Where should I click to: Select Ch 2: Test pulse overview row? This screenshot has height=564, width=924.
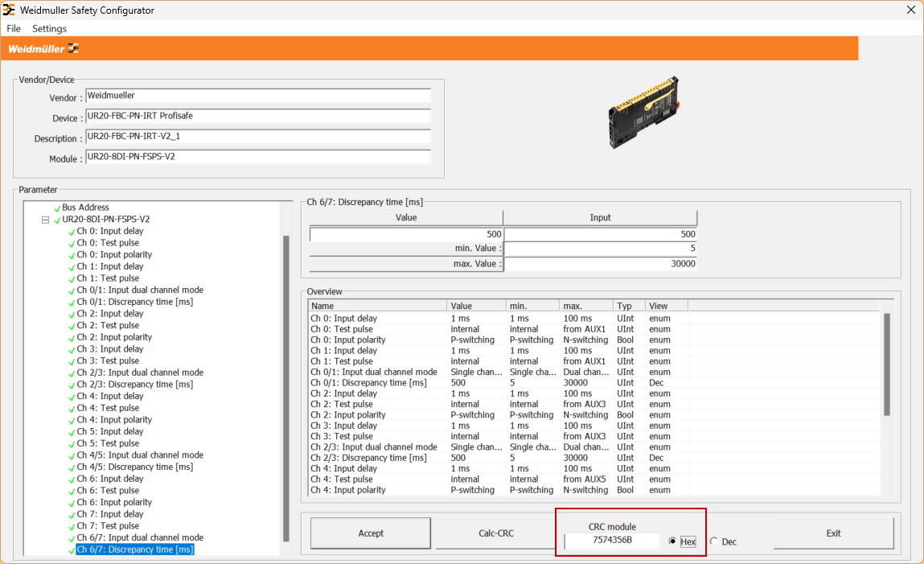(x=593, y=404)
